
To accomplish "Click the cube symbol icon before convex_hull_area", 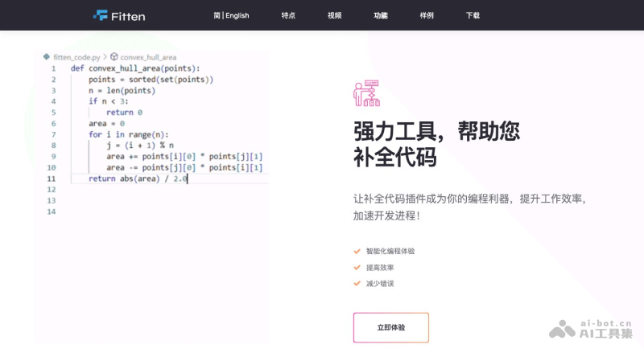I will pyautogui.click(x=114, y=57).
